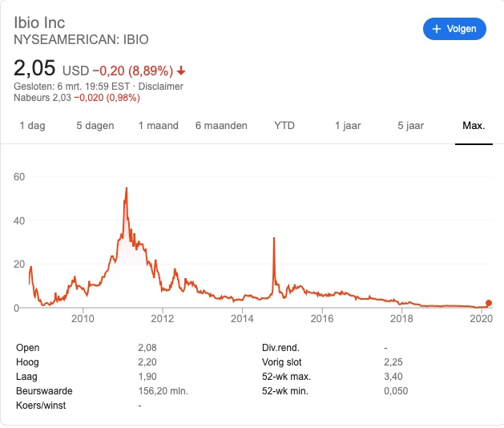Screen dimensions: 504x428
Task: Click the red endpoint dot on chart
Action: 489,304
